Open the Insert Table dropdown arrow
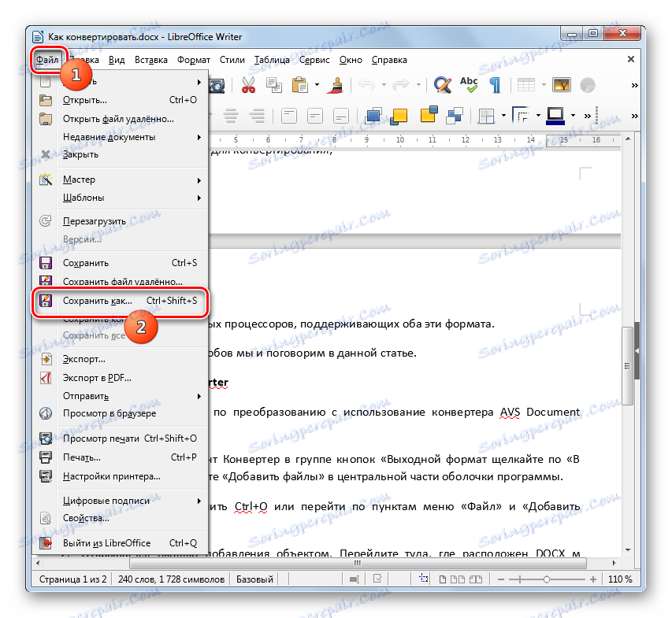 [544, 85]
